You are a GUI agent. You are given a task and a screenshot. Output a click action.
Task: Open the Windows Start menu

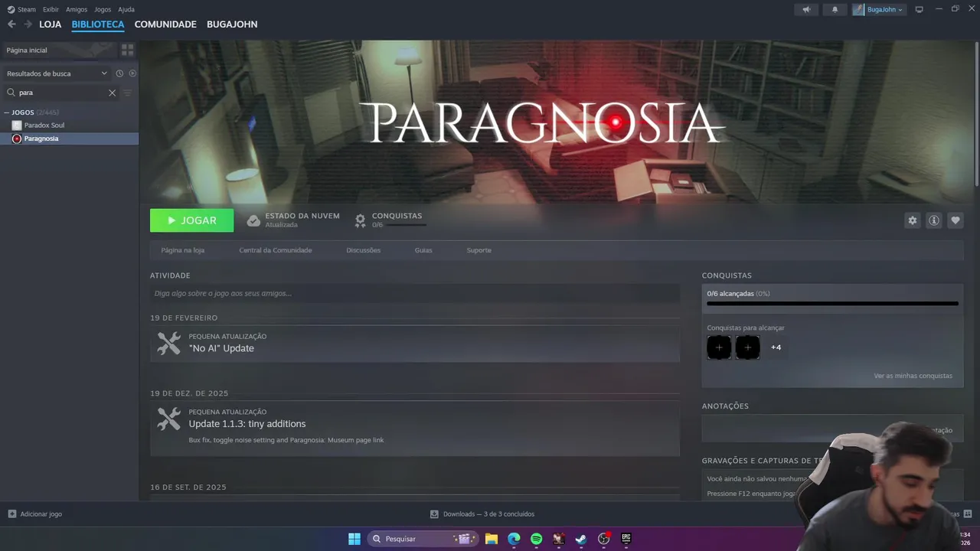pos(354,539)
